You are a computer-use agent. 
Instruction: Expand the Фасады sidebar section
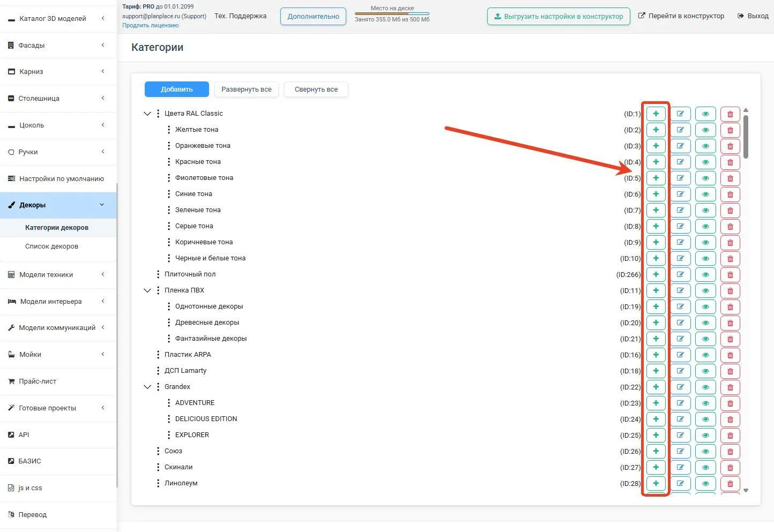click(58, 45)
